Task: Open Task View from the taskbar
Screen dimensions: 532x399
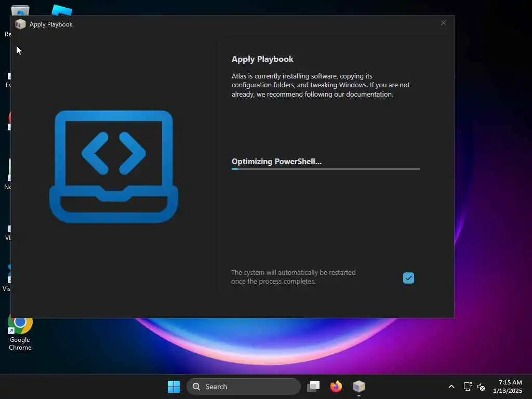Action: click(x=313, y=387)
